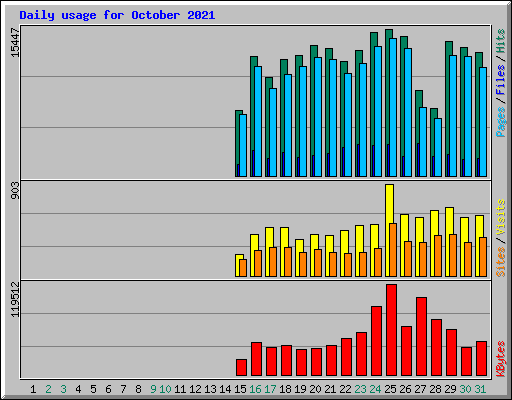The height and width of the screenshot is (400, 512).
Task: Click the orange "Sites" legend word
Action: click(501, 262)
